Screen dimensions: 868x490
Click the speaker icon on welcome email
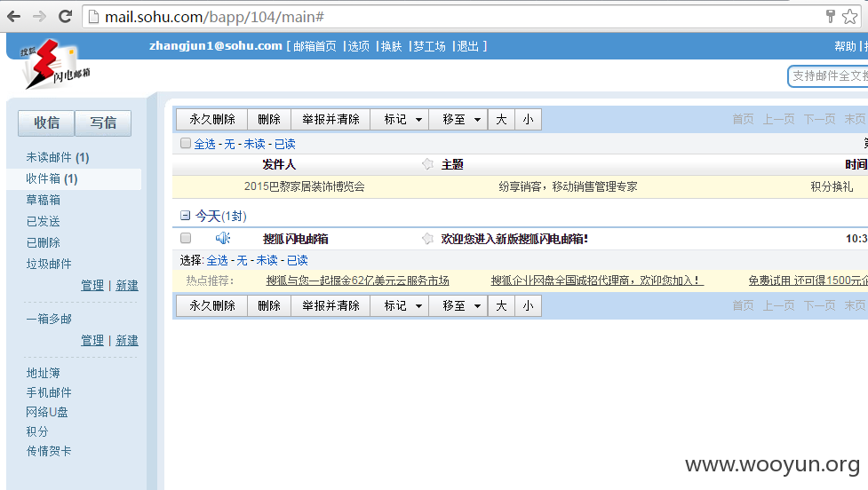point(222,238)
